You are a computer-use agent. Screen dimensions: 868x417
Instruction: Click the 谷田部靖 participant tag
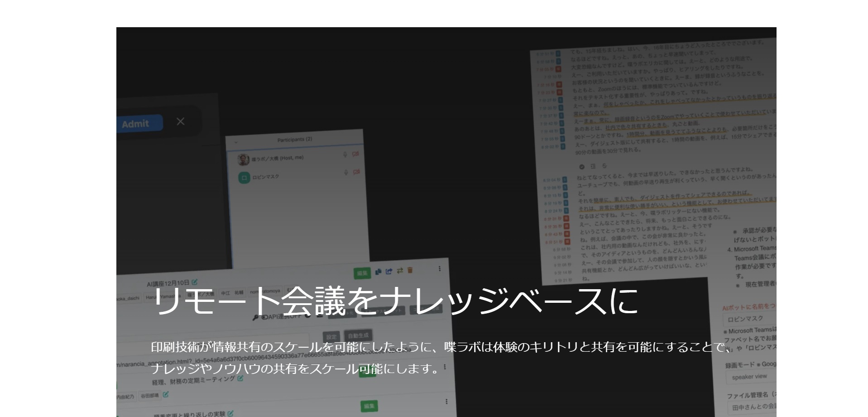point(149,396)
